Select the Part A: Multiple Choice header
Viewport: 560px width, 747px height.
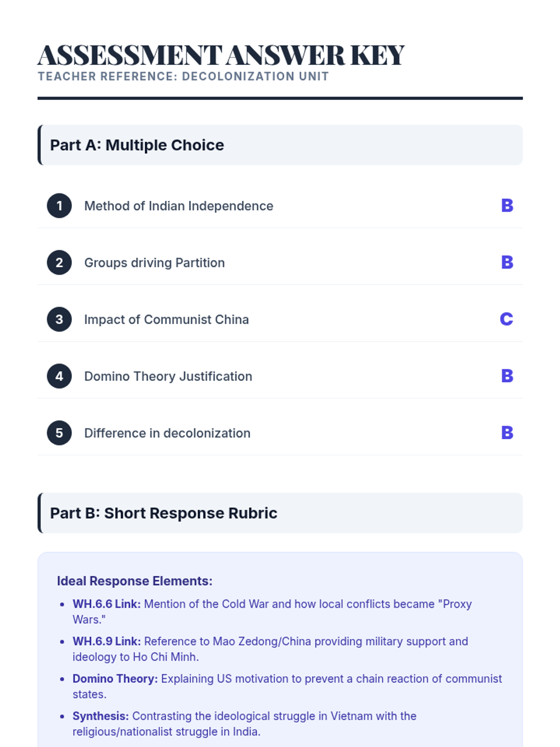(137, 145)
